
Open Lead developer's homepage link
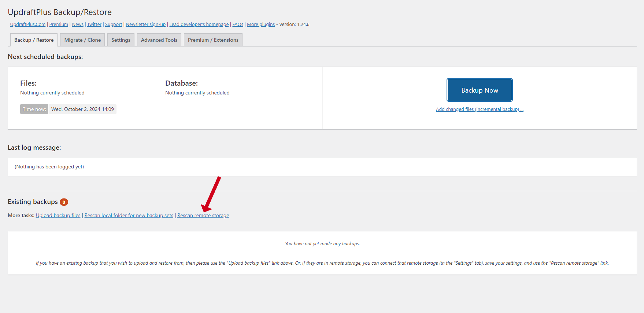(x=199, y=25)
